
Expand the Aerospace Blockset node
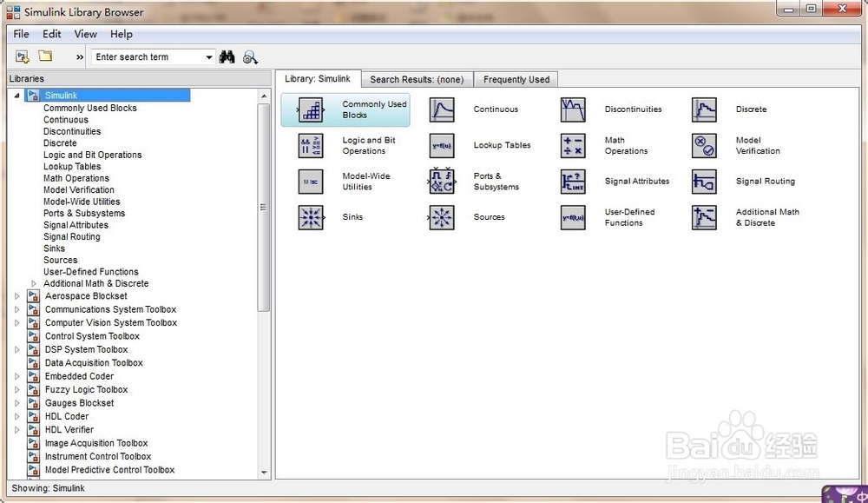point(16,296)
